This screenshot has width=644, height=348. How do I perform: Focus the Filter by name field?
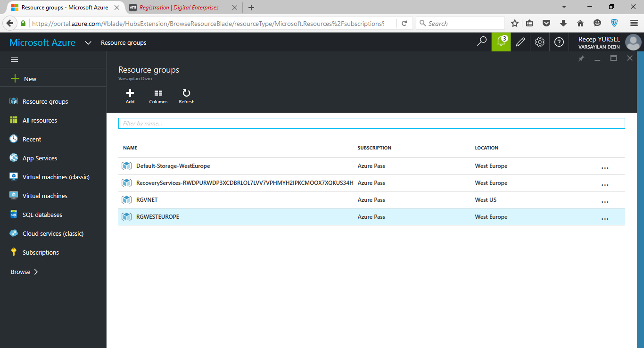coord(372,123)
